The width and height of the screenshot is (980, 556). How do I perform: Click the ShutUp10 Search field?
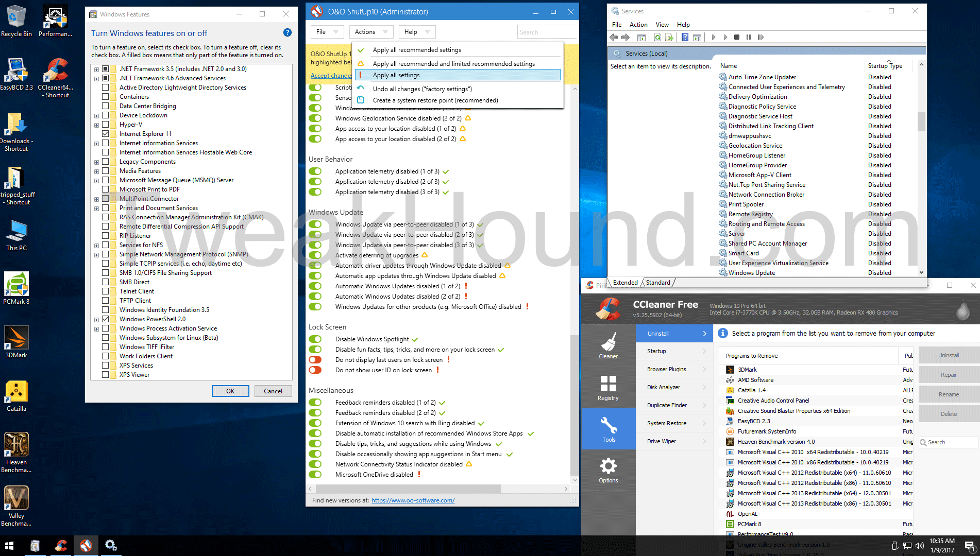(x=547, y=32)
